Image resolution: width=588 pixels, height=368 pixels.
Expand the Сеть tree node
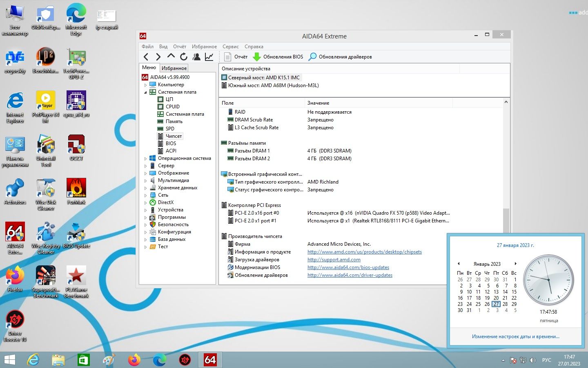click(145, 195)
